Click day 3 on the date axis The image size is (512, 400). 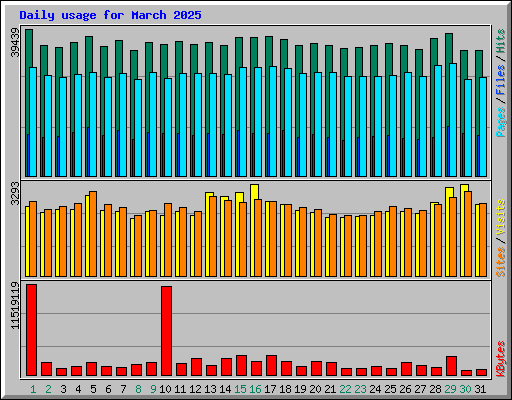coord(63,389)
